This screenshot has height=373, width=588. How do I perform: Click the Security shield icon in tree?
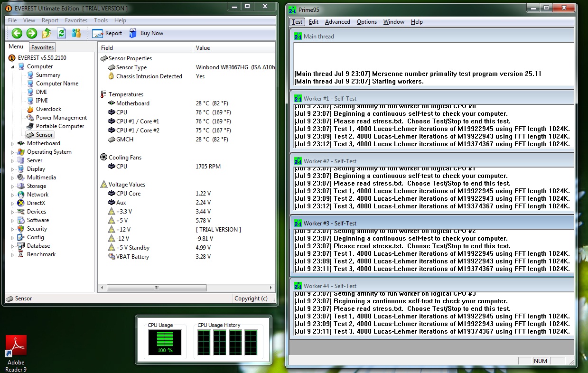pos(21,229)
